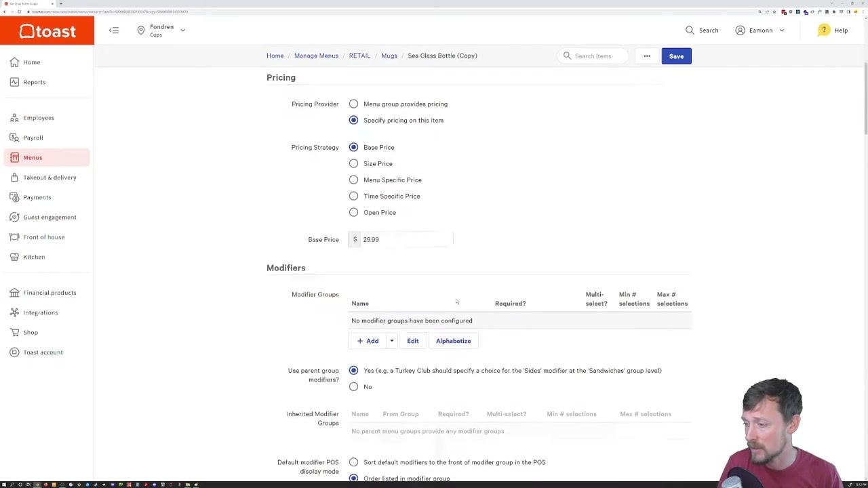Select 'Menu group provides pricing' radio
Viewport: 868px width, 488px height.
[353, 104]
